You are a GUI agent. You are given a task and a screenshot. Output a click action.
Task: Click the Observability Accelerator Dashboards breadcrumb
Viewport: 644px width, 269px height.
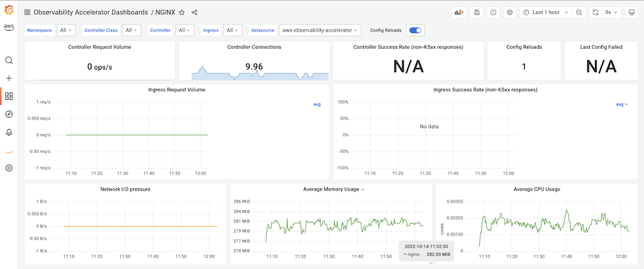coord(90,12)
